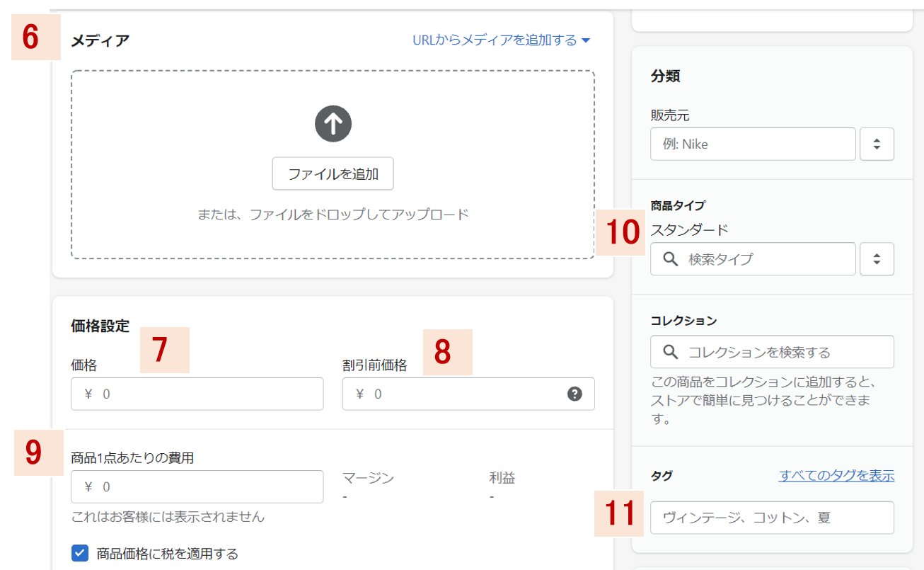Click the 販売元 input with Nike placeholder
The image size is (924, 570).
click(x=753, y=144)
